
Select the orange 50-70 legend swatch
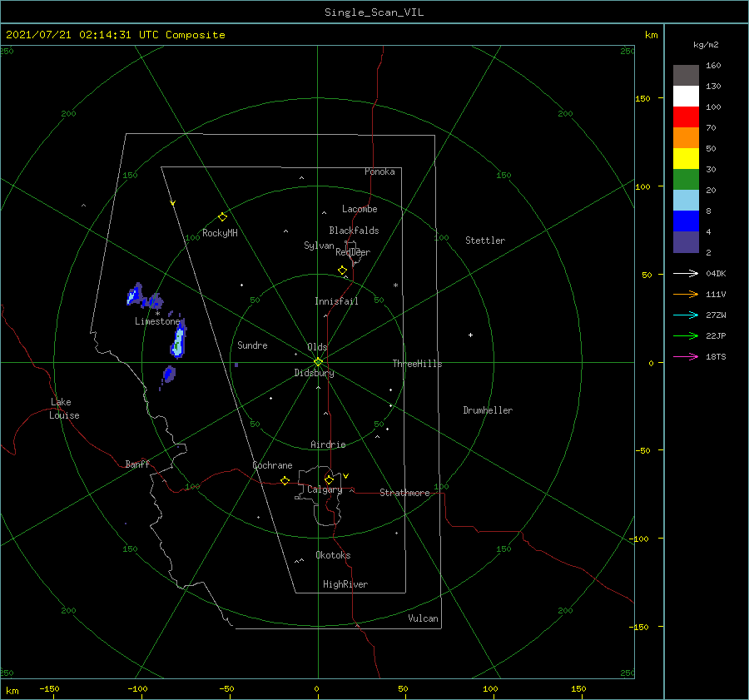click(686, 137)
